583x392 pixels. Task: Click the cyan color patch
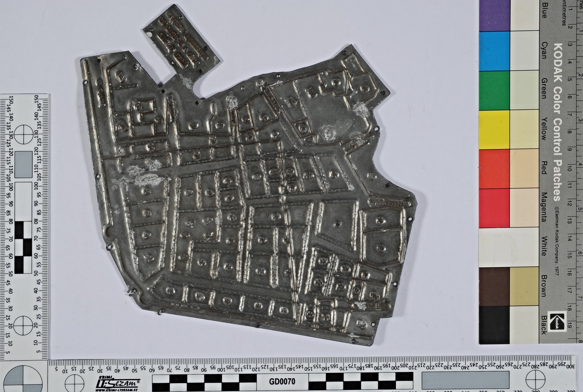point(494,51)
